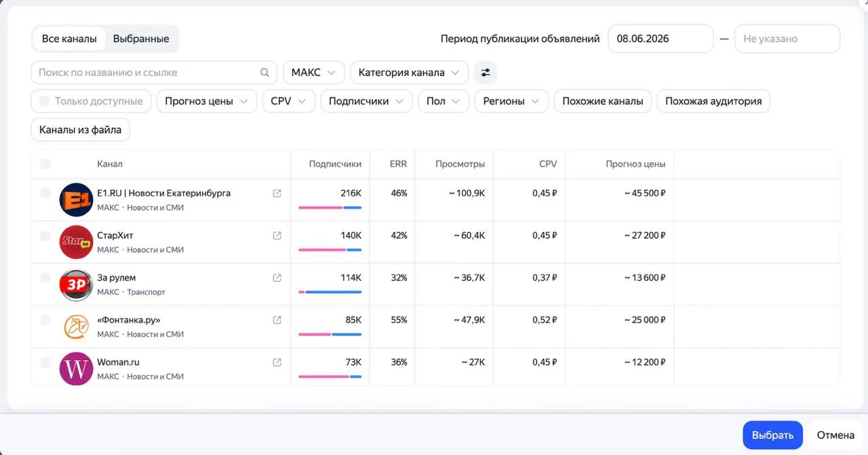This screenshot has width=868, height=455.
Task: Click МАКС · Транспорт category label
Action: tap(131, 292)
